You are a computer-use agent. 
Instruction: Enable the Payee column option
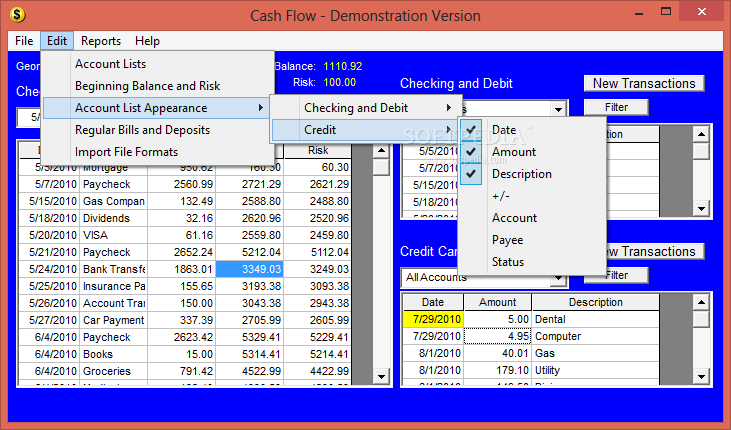[531, 240]
